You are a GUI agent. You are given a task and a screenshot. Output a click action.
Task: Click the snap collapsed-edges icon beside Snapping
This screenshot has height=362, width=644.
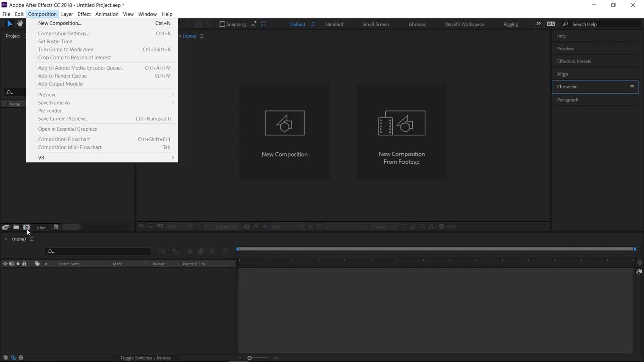tap(254, 24)
